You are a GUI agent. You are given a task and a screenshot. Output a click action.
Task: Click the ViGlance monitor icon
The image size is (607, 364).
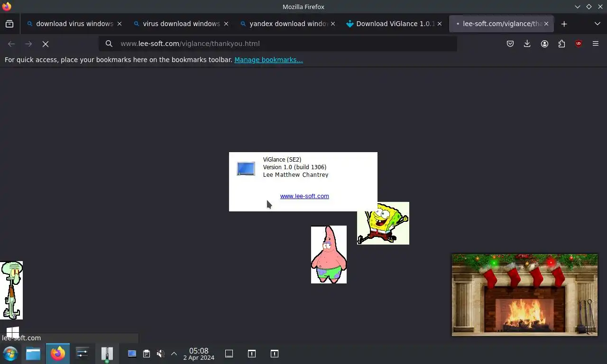(x=246, y=169)
